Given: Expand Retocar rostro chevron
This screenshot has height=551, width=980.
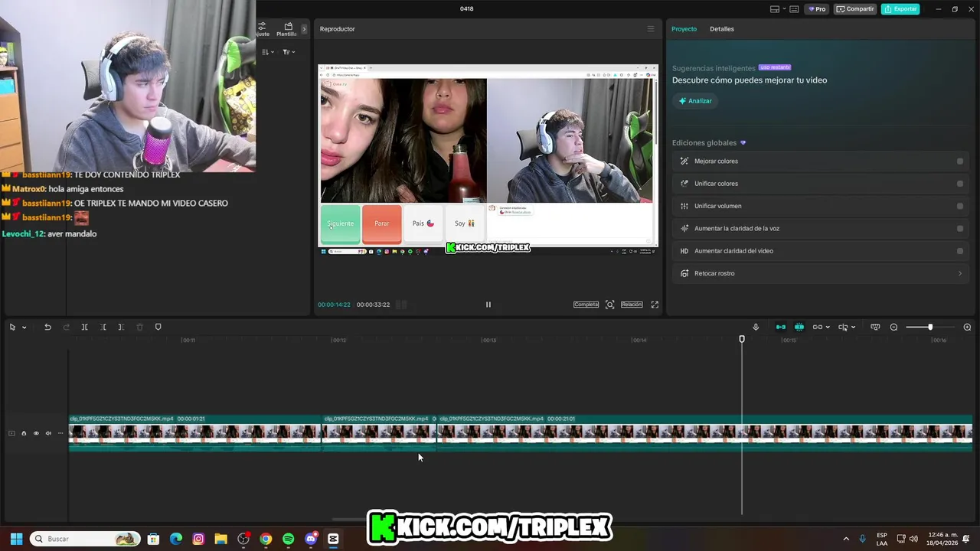Looking at the screenshot, I should (960, 273).
